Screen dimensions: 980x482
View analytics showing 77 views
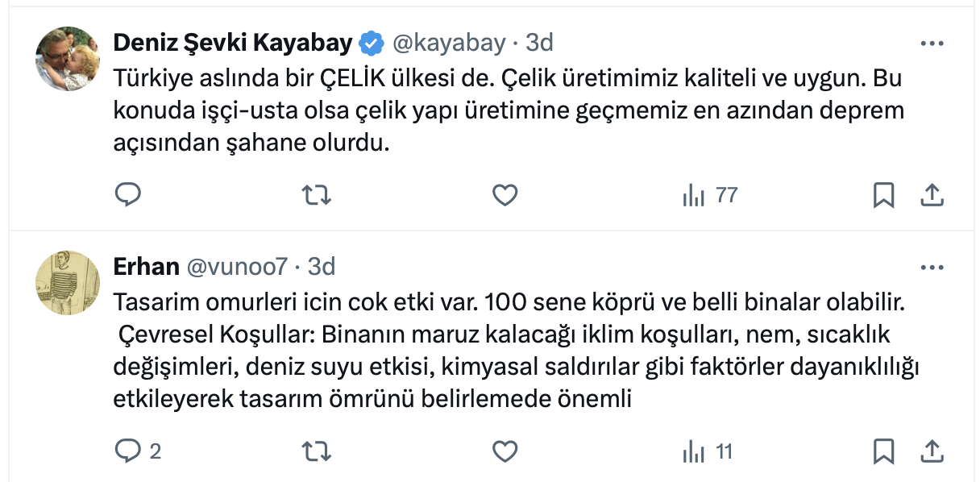coord(710,194)
